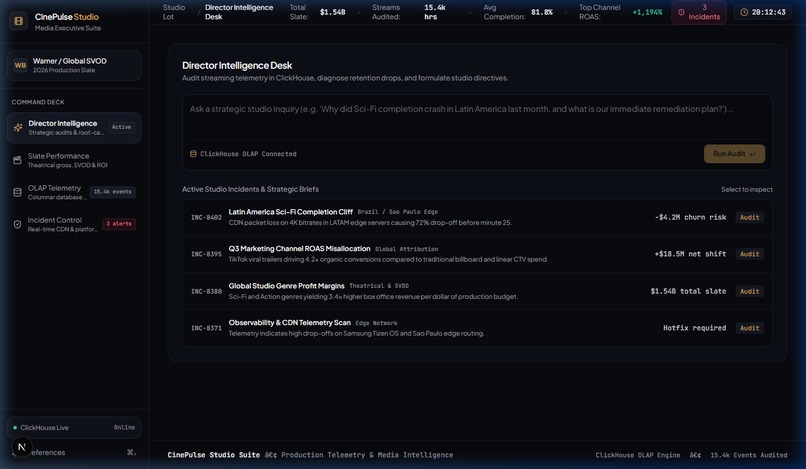
Task: Click the Incident Control shield icon
Action: 17,224
